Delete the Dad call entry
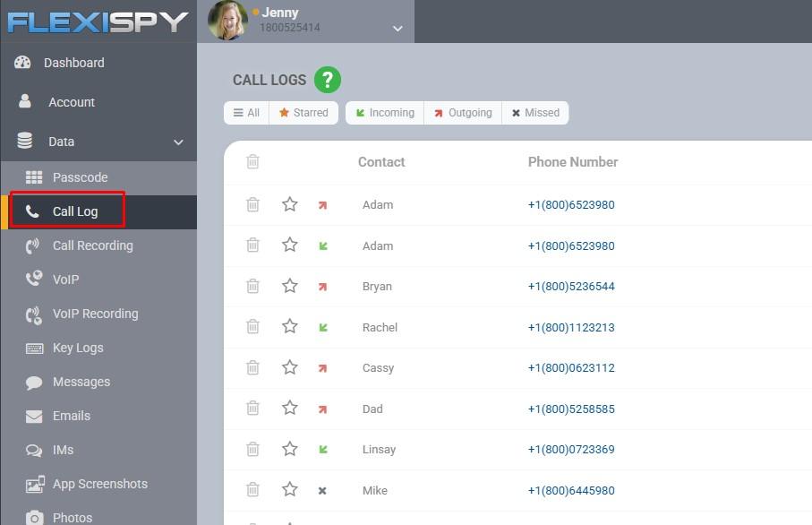 pyautogui.click(x=252, y=409)
